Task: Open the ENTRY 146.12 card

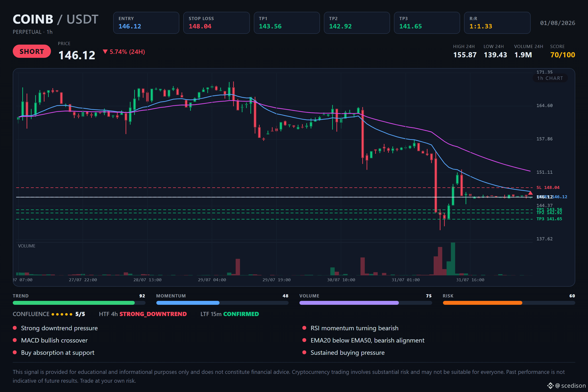Action: pos(146,23)
